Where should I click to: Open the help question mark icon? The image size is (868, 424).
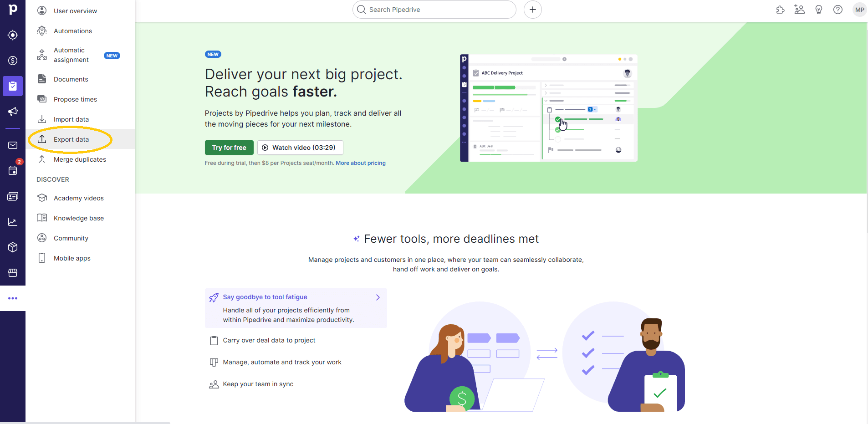[x=838, y=10]
